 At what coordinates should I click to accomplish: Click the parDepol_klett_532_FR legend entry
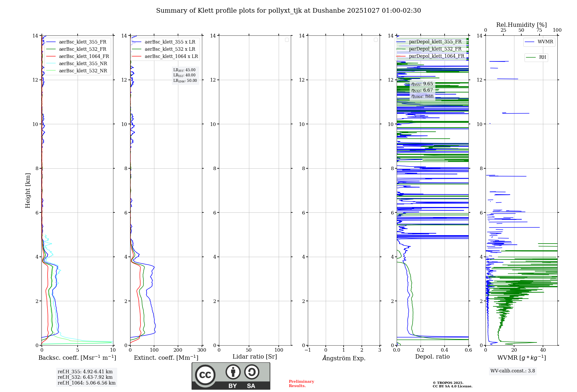[x=435, y=49]
